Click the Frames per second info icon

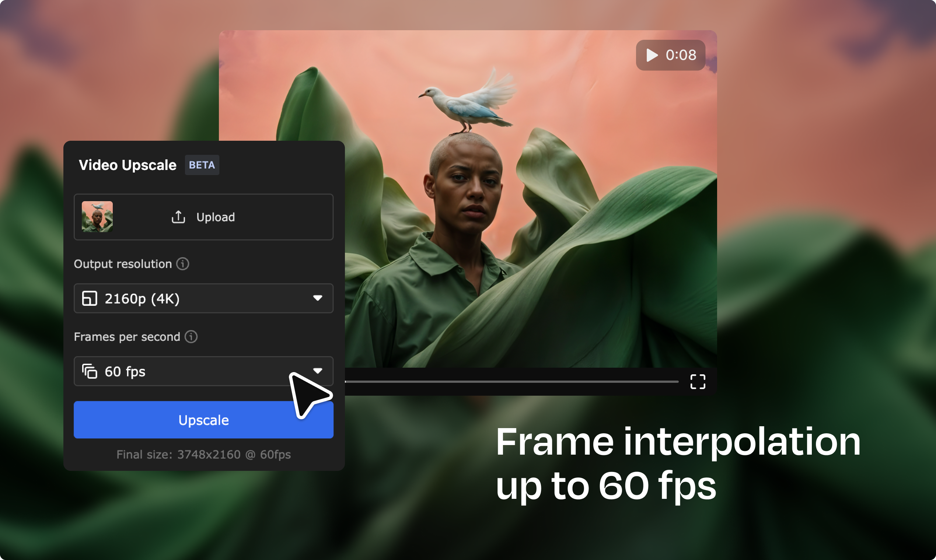(191, 337)
